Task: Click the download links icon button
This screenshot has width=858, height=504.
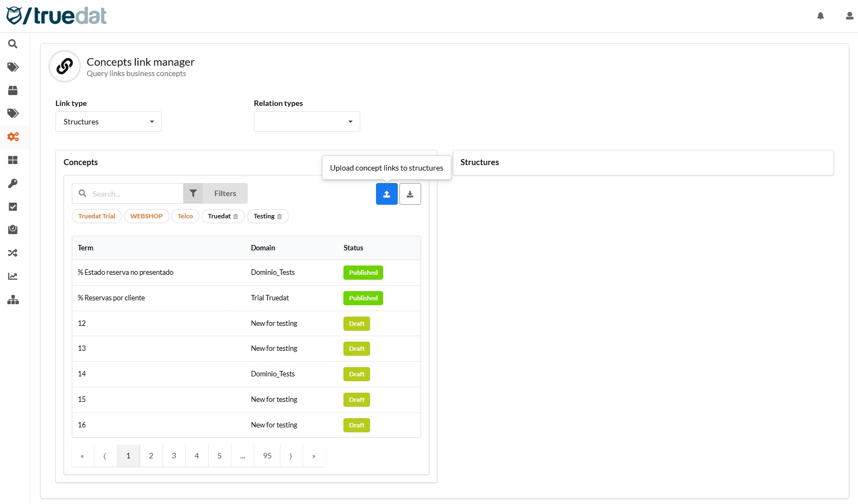Action: click(x=410, y=194)
